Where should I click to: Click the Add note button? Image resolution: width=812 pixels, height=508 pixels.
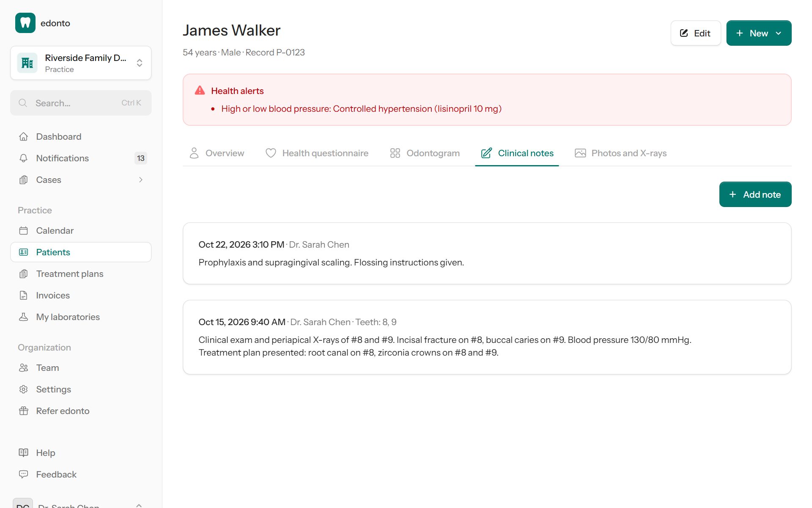point(755,194)
